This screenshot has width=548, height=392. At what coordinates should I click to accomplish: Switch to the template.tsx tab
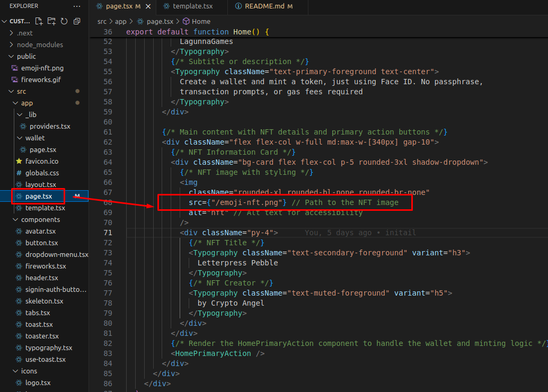192,6
